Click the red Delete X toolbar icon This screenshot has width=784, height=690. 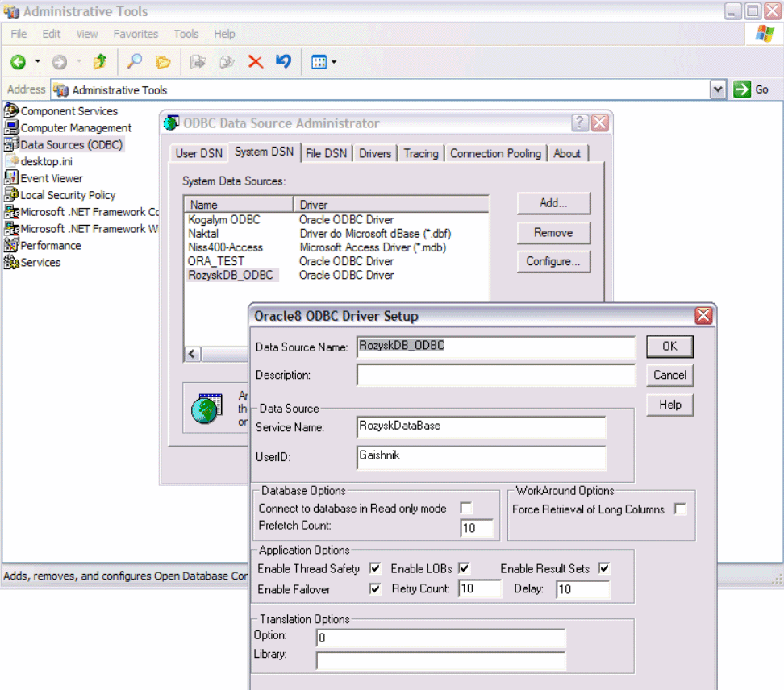point(256,62)
